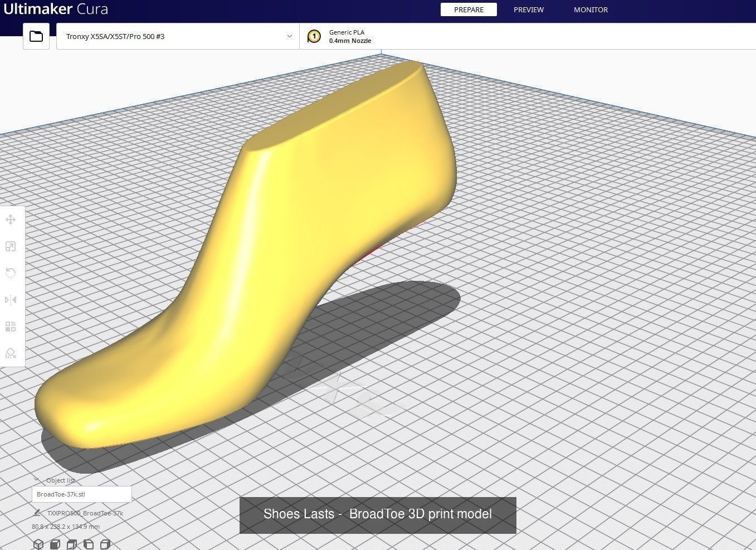This screenshot has width=756, height=550.
Task: Select the Rotate tool
Action: tap(11, 273)
